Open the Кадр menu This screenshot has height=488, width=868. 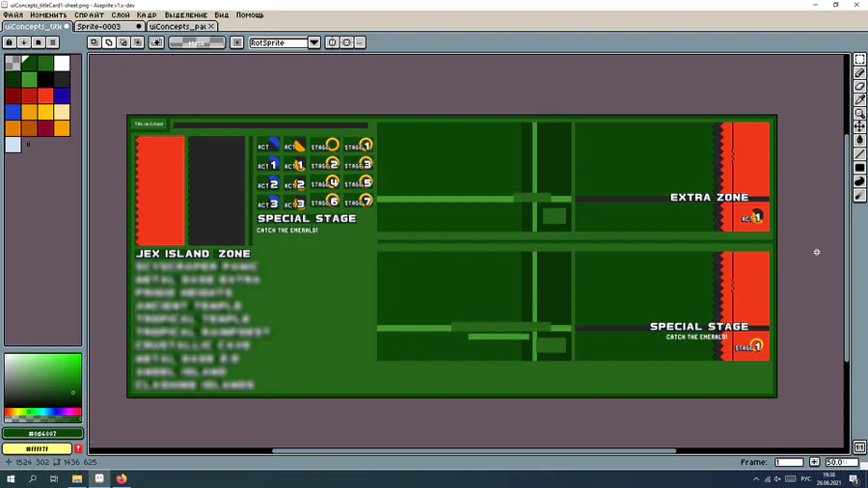147,14
